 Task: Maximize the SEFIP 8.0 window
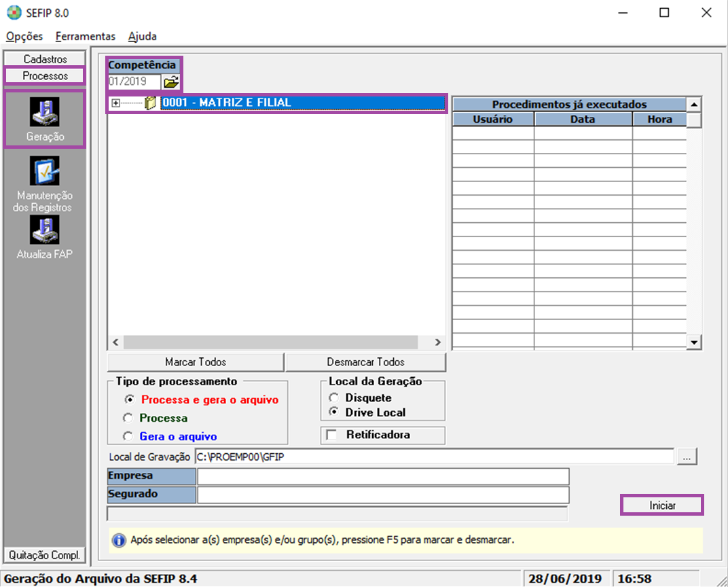(664, 12)
